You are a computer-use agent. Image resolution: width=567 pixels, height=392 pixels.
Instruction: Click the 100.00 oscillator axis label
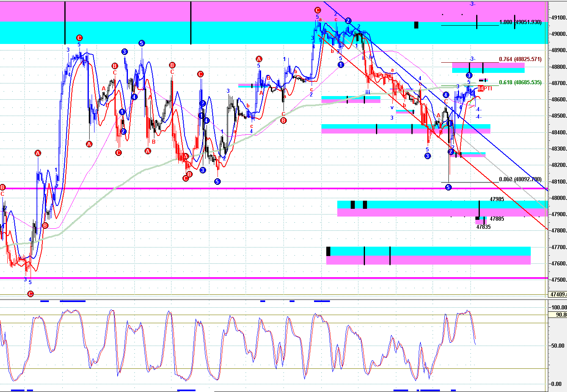558,307
